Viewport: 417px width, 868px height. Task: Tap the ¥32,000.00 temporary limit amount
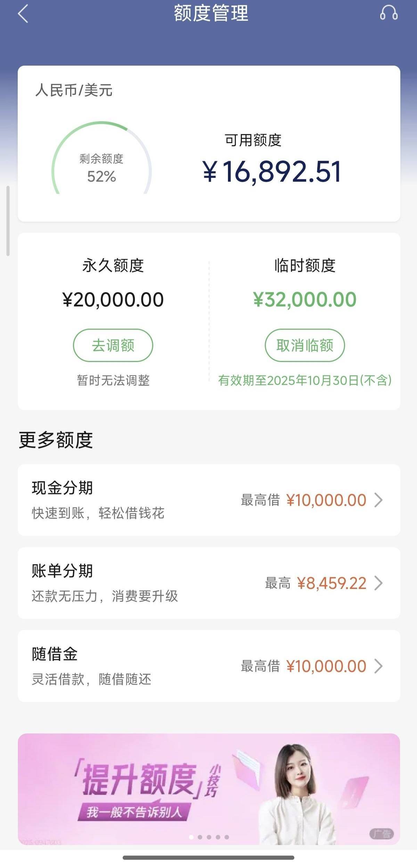point(305,300)
